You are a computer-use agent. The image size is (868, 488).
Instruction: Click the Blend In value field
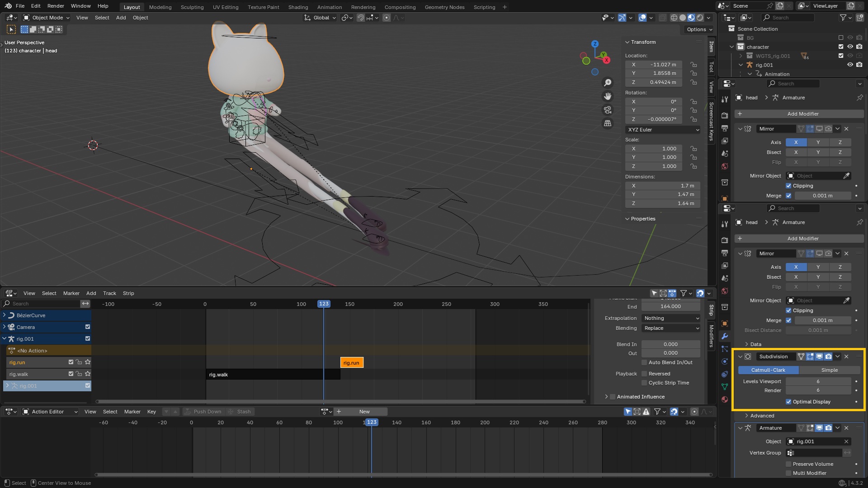[x=671, y=344]
